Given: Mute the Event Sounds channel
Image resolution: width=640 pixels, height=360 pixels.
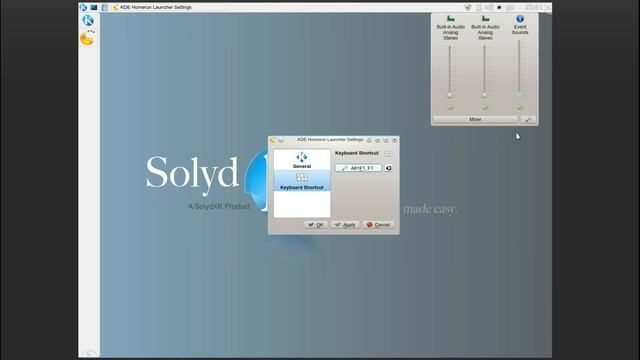Looking at the screenshot, I should click(520, 108).
